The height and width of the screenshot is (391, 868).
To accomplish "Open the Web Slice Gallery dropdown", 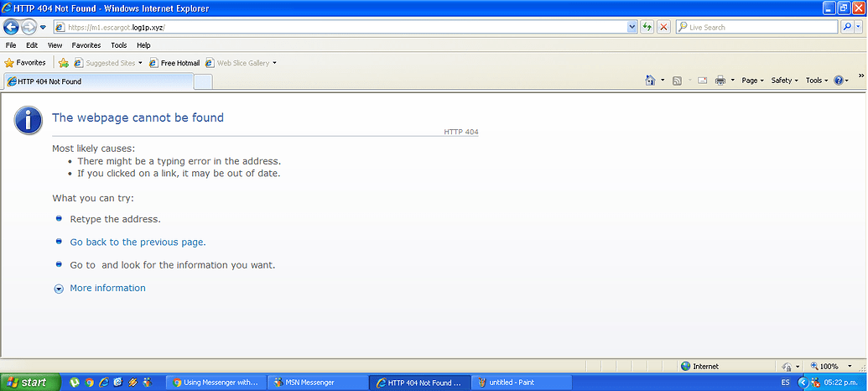I will click(x=241, y=63).
